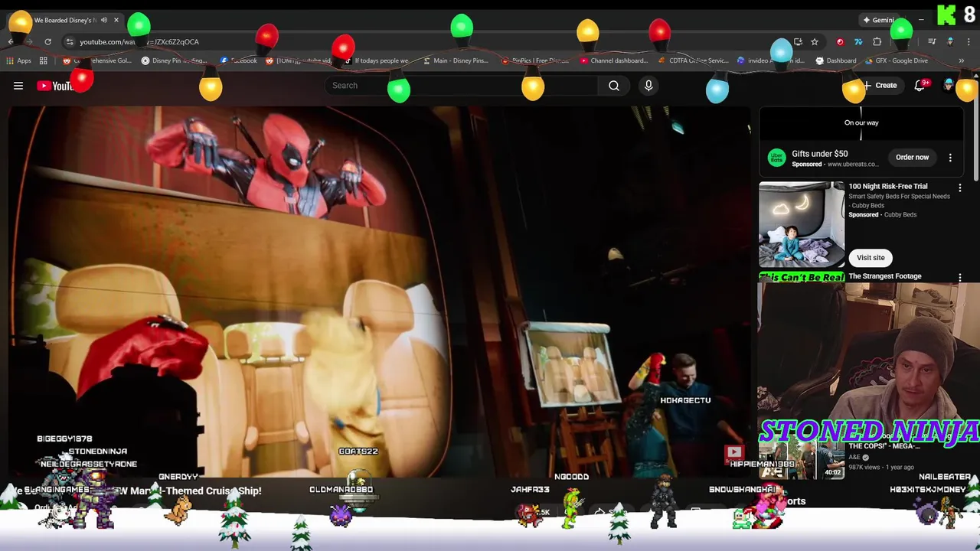Click the 'This Can't Be Real' thumbnail

(802, 277)
